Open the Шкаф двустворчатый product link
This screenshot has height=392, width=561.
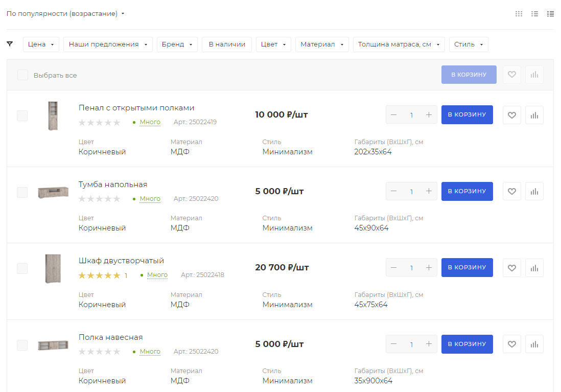(121, 261)
